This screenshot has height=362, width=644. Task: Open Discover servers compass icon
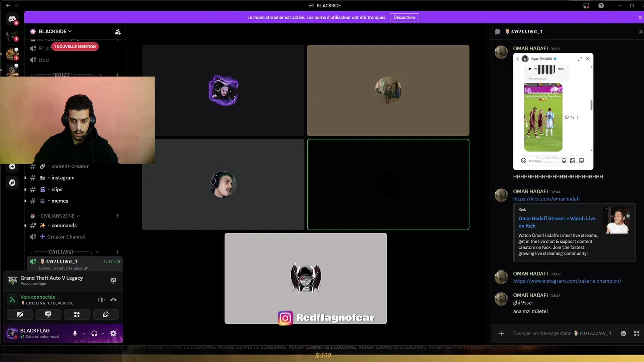click(12, 183)
